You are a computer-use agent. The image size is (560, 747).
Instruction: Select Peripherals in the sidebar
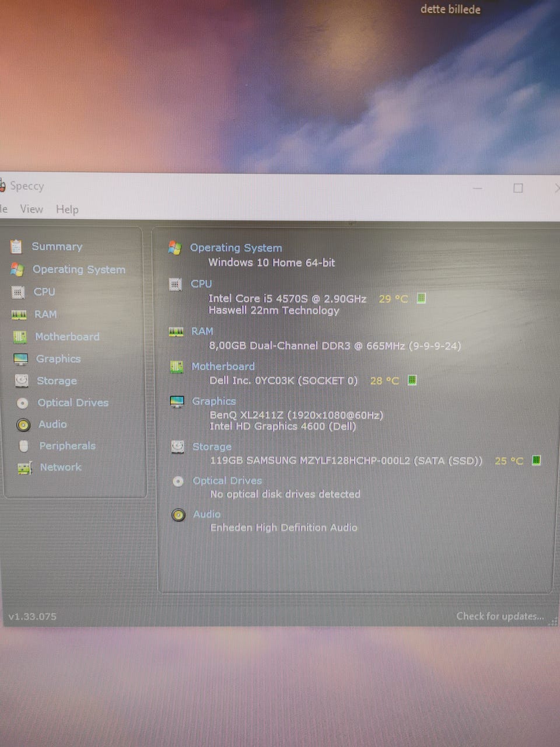pos(67,446)
